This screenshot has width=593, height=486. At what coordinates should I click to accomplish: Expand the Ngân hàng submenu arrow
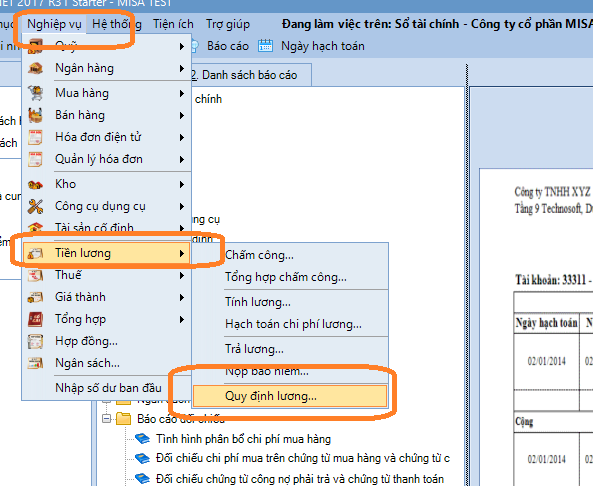pyautogui.click(x=182, y=68)
